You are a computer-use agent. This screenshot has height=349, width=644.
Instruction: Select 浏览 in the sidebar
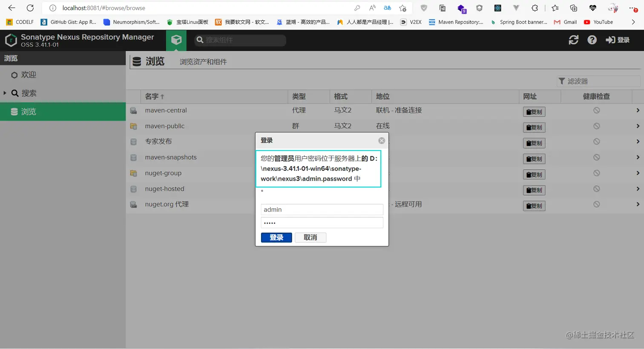63,112
